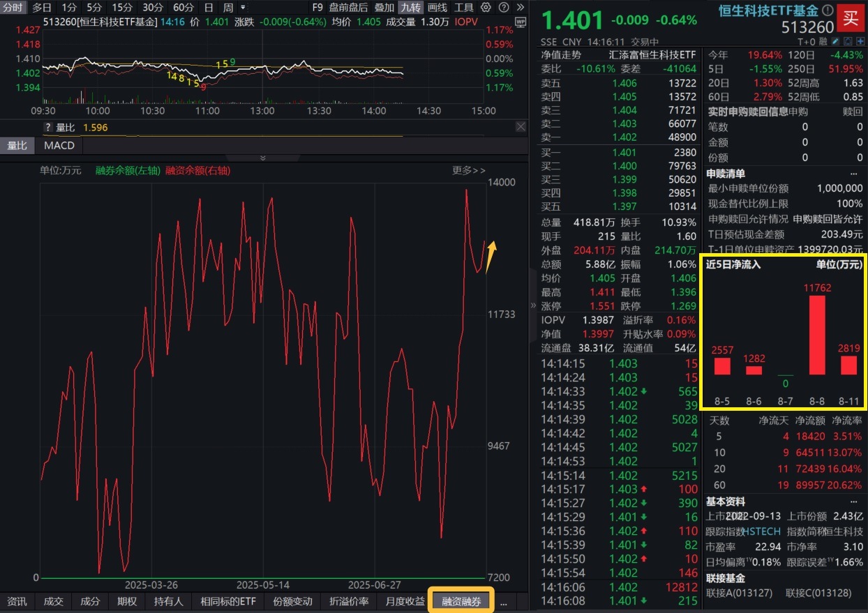Toggle 叠加 overlay mode
Image resolution: width=868 pixels, height=613 pixels.
384,8
